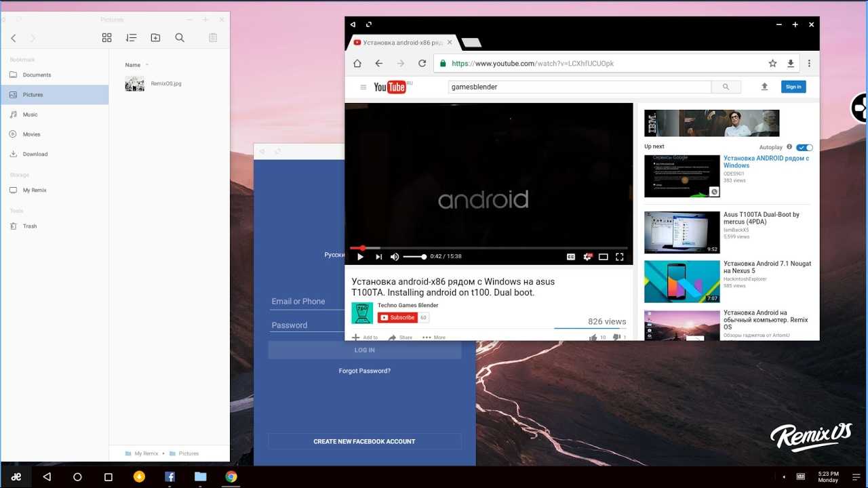This screenshot has height=488, width=868.
Task: Click Forgot Password? link
Action: (x=365, y=371)
